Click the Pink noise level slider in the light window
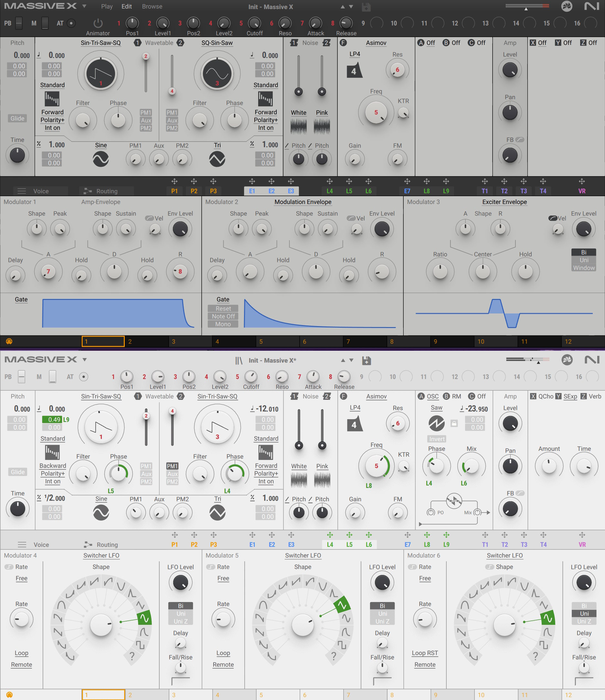The width and height of the screenshot is (605, 700). tap(322, 429)
